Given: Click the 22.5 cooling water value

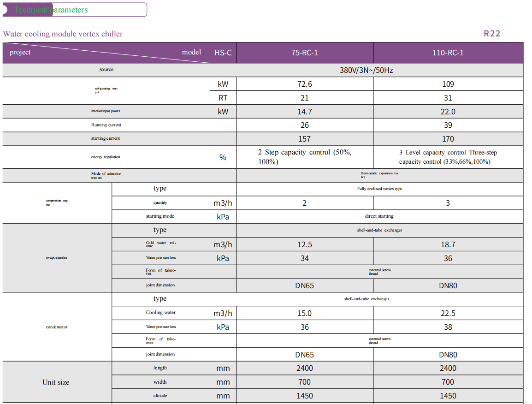Looking at the screenshot, I should [x=448, y=313].
